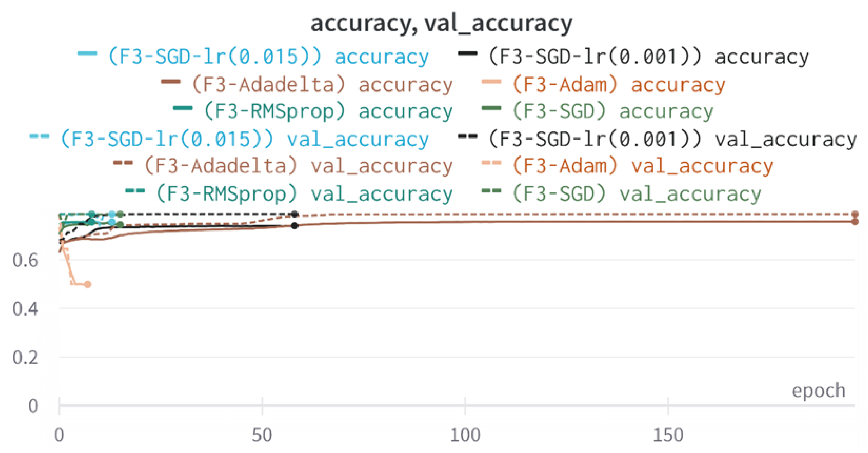The height and width of the screenshot is (453, 868).
Task: Select the F3-RMSprop accuracy legend label
Action: click(x=328, y=111)
